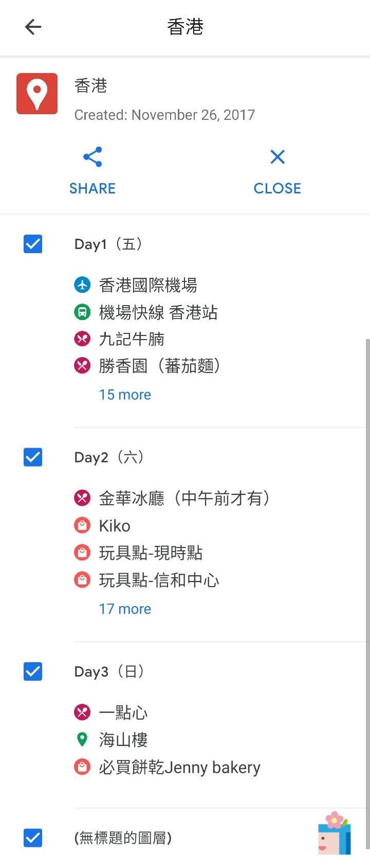Open the 勝香園（蕃茄麵） place entry
Viewport: 370px width, 868px height.
(159, 366)
